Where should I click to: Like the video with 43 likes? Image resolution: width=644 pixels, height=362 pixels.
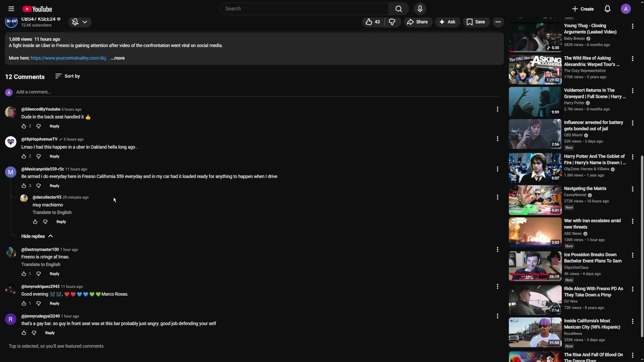pyautogui.click(x=373, y=22)
